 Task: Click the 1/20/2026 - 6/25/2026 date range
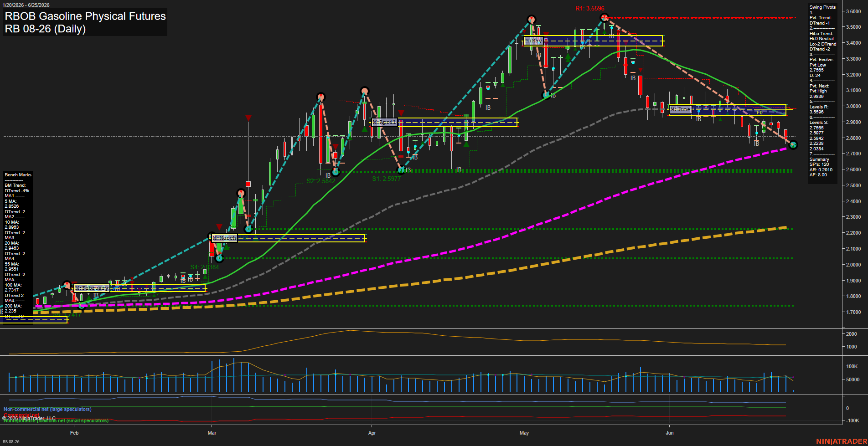coord(26,5)
